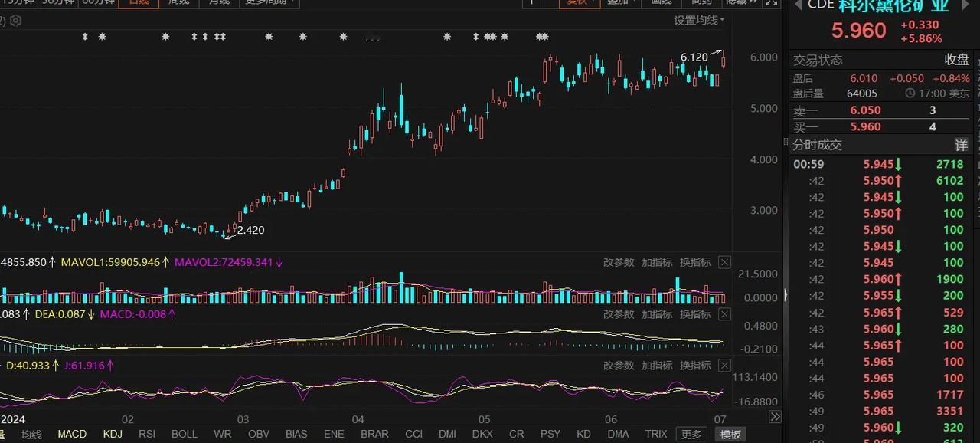Open the 更多周期 period dropdown
The height and width of the screenshot is (443, 980).
click(269, 2)
